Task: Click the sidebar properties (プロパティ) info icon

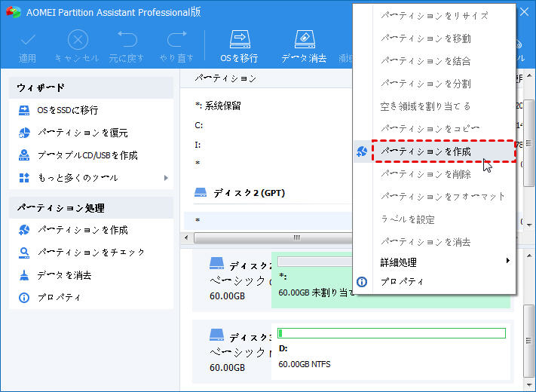Action: pyautogui.click(x=24, y=298)
